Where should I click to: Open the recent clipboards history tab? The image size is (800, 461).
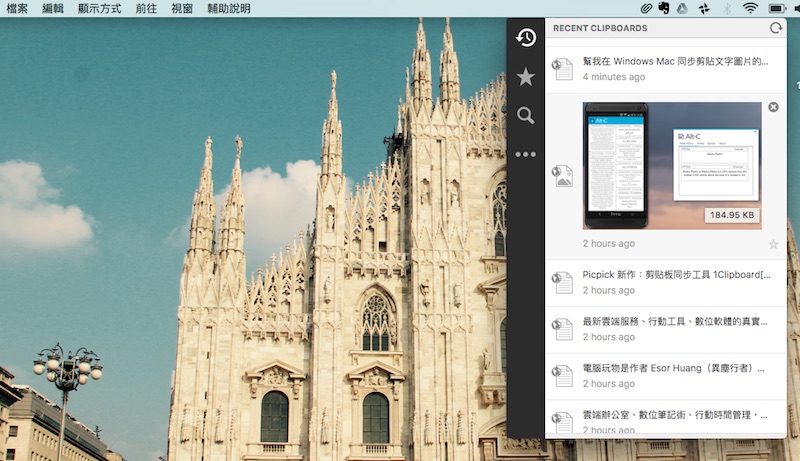[526, 38]
